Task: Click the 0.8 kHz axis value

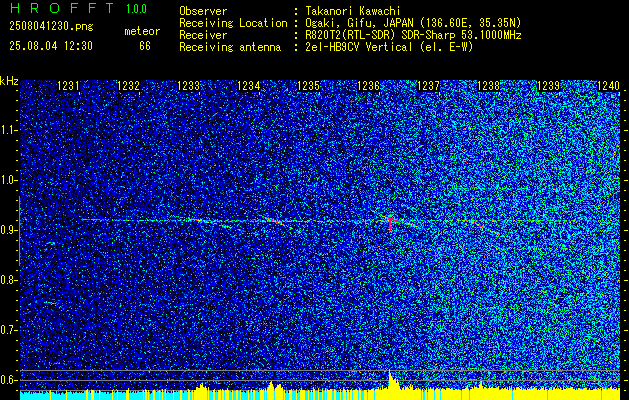Action: (7, 280)
